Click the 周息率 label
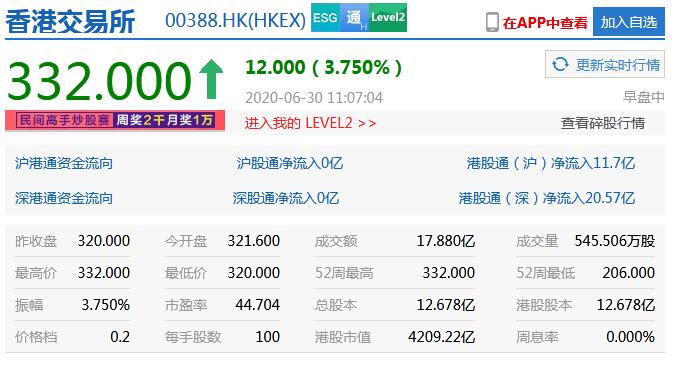The height and width of the screenshot is (373, 676). [x=537, y=337]
